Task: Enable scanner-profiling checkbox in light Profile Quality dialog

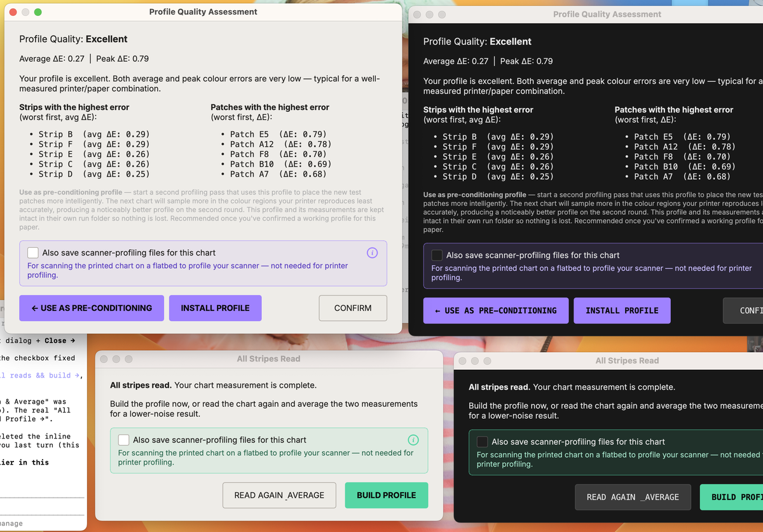Action: coord(33,253)
